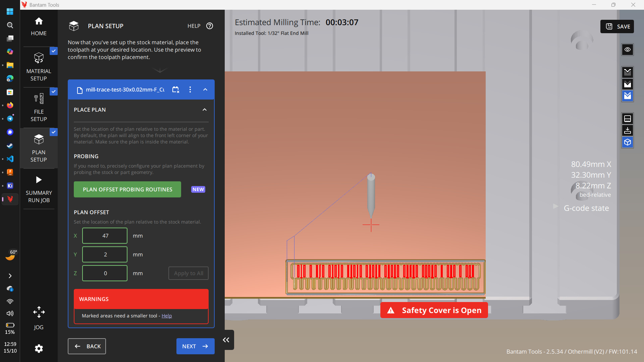Collapse the mill-trace-test file card
Viewport: 644px width, 362px height.
(205, 89)
